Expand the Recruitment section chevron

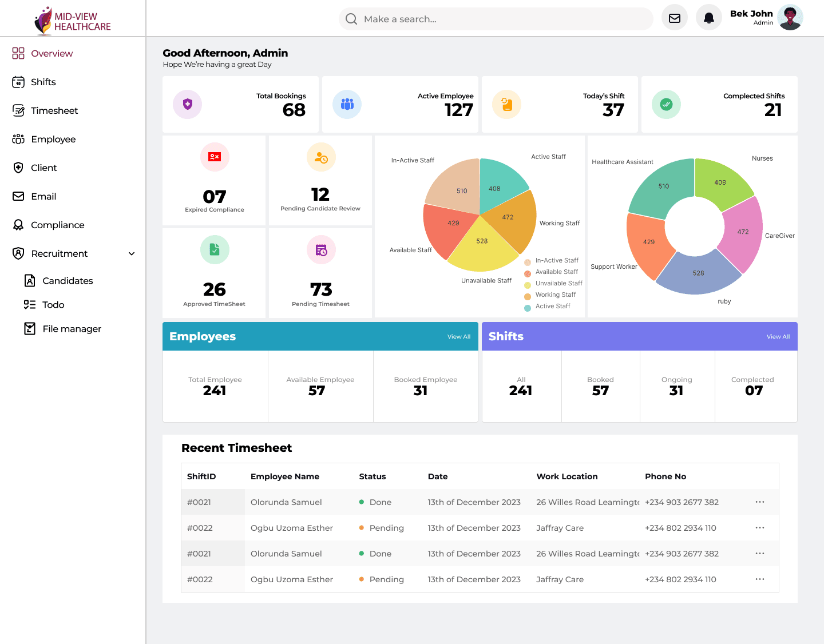[132, 253]
